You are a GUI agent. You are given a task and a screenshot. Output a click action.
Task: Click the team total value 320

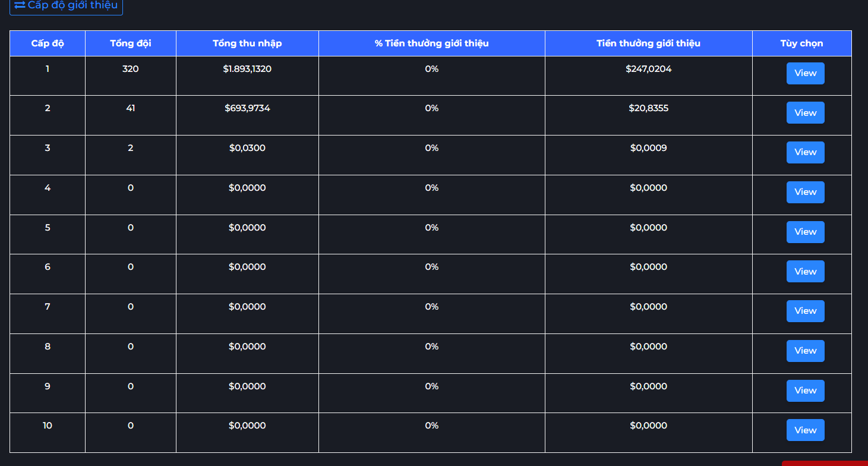(x=131, y=69)
